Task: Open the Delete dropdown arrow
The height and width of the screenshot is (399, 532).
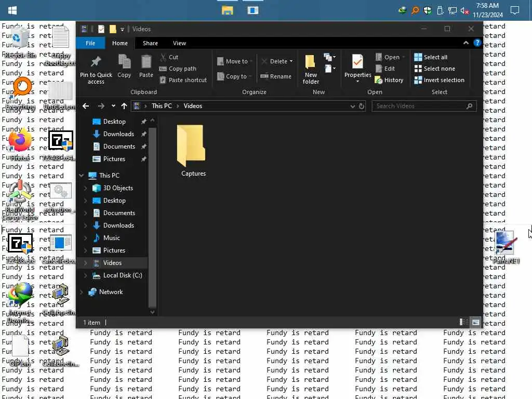Action: (291, 61)
